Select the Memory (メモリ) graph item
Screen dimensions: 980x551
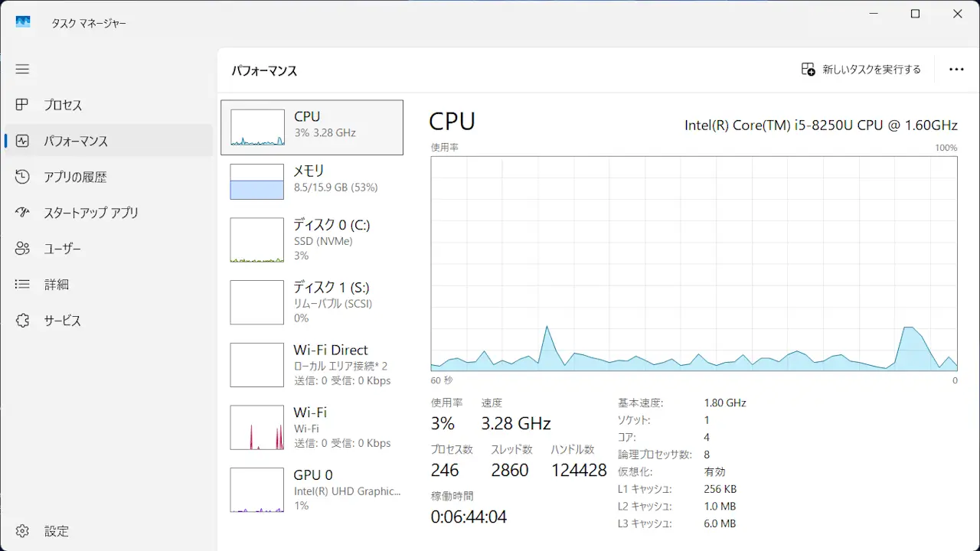pyautogui.click(x=312, y=181)
